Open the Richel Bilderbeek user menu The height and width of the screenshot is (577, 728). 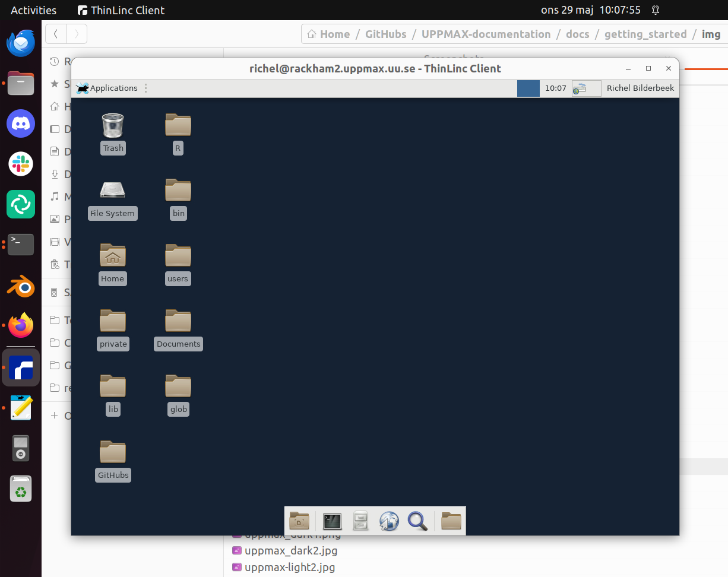point(640,88)
